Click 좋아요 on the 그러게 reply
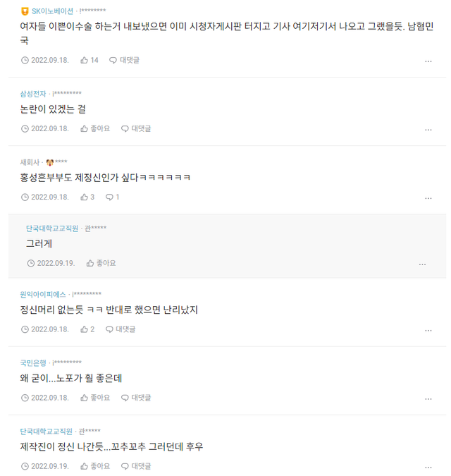The width and height of the screenshot is (451, 476). pos(101,263)
